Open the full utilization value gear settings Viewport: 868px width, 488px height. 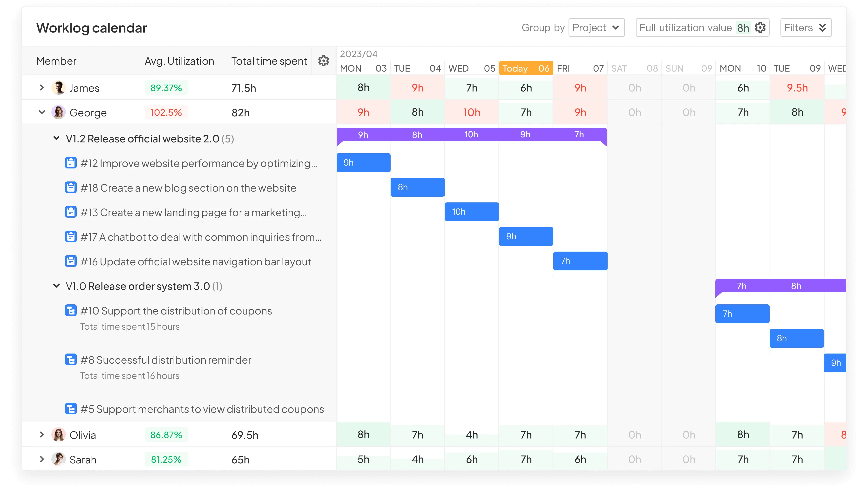(x=760, y=28)
